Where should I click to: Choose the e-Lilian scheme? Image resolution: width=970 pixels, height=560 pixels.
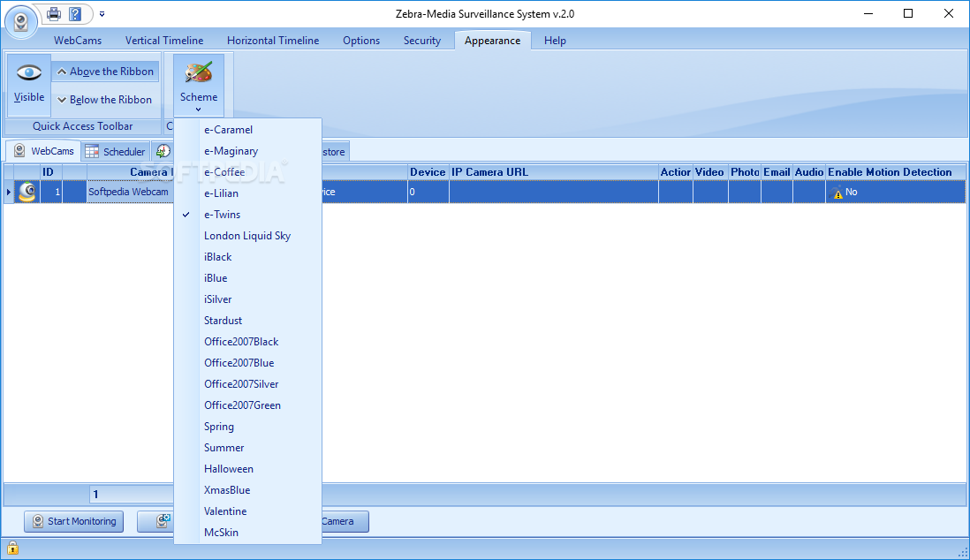248,193
